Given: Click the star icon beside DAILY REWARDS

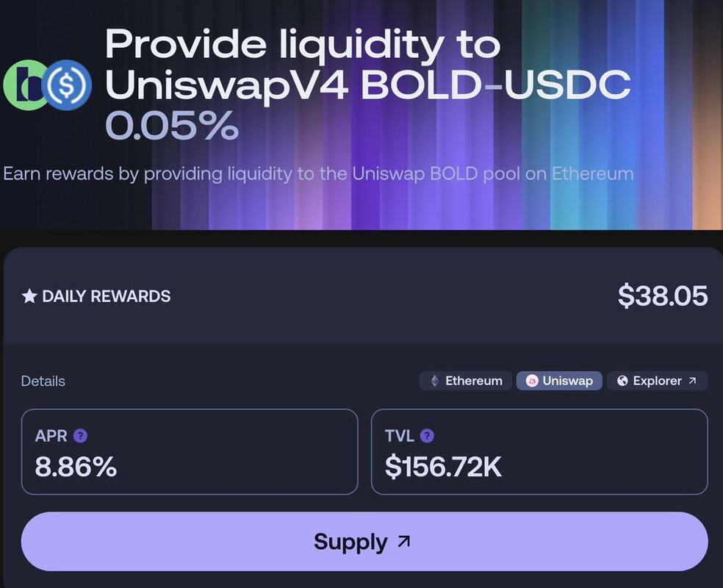Looking at the screenshot, I should click(29, 296).
